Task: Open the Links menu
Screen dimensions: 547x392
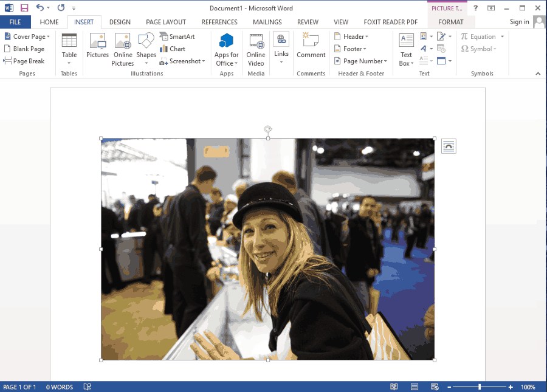Action: [x=281, y=48]
